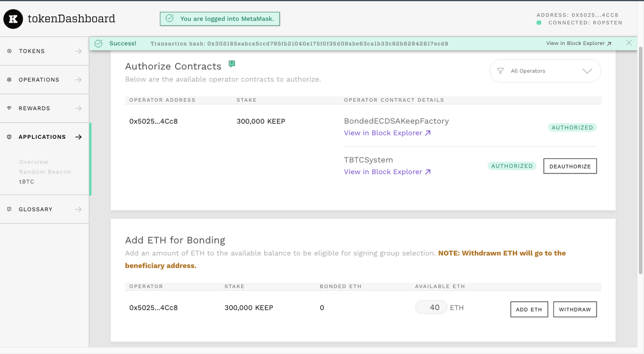Go to Random Beacon submenu
This screenshot has width=644, height=354.
[45, 172]
